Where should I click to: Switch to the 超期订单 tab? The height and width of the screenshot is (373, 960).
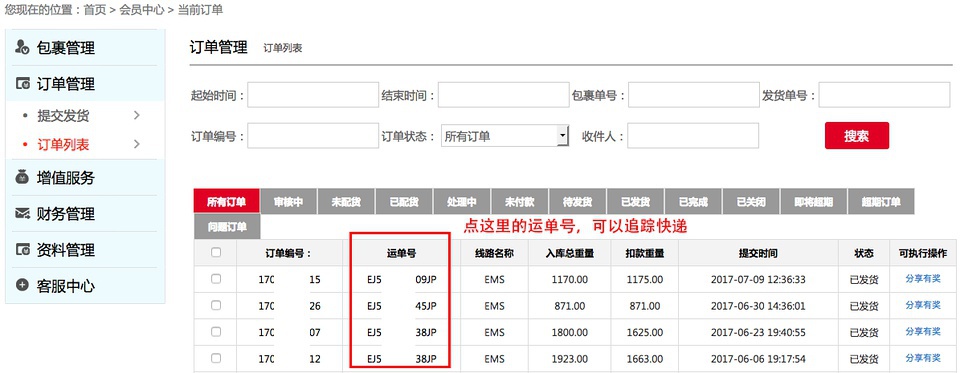(x=882, y=202)
